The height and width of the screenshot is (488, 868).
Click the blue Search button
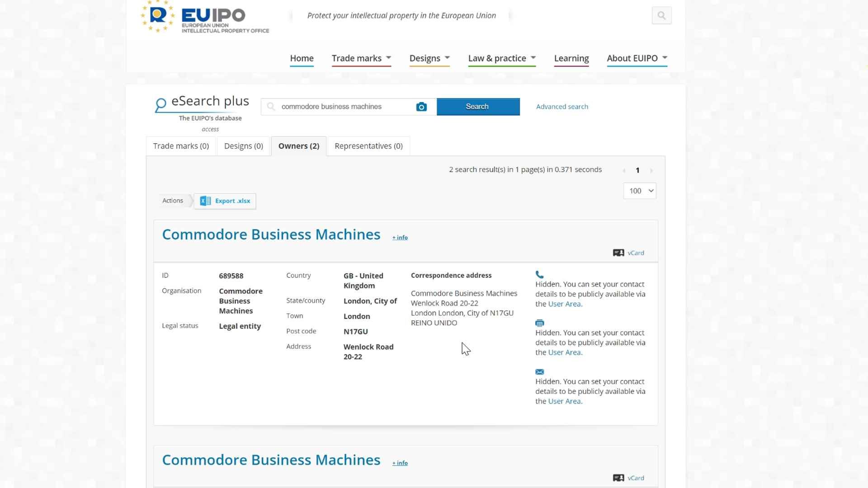[478, 107]
